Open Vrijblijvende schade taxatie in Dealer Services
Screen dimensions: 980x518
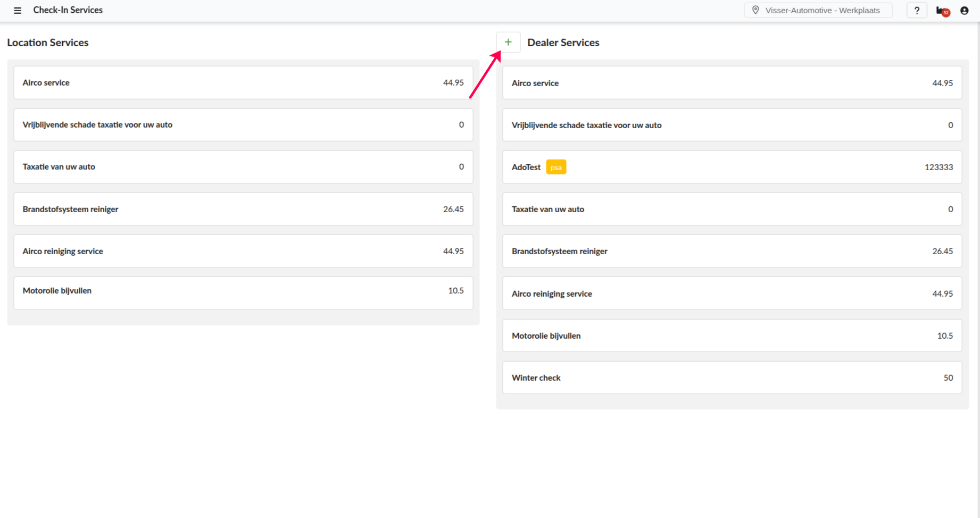[732, 125]
